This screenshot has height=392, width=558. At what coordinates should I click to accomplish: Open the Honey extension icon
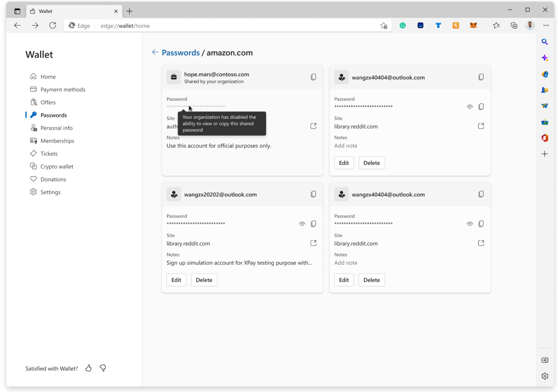coord(455,25)
